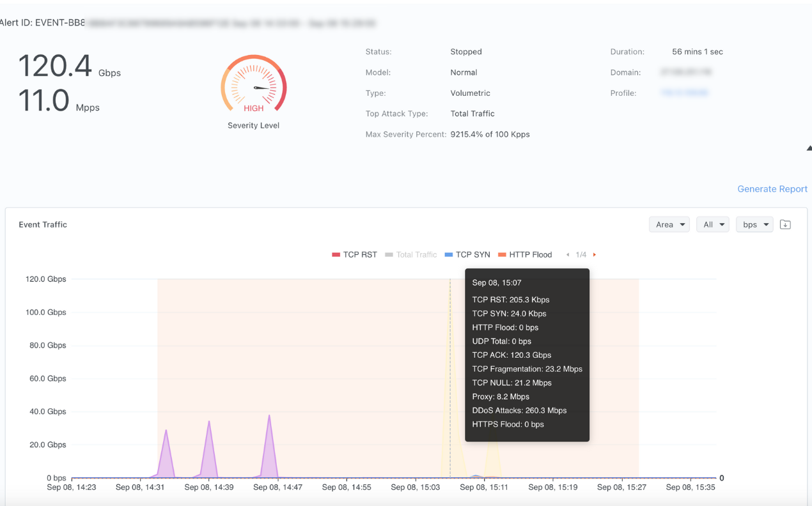Screen dimensions: 812x506
Task: Click 'TCP RST: 205.3 Kbps' tooltip row
Action: coord(511,300)
